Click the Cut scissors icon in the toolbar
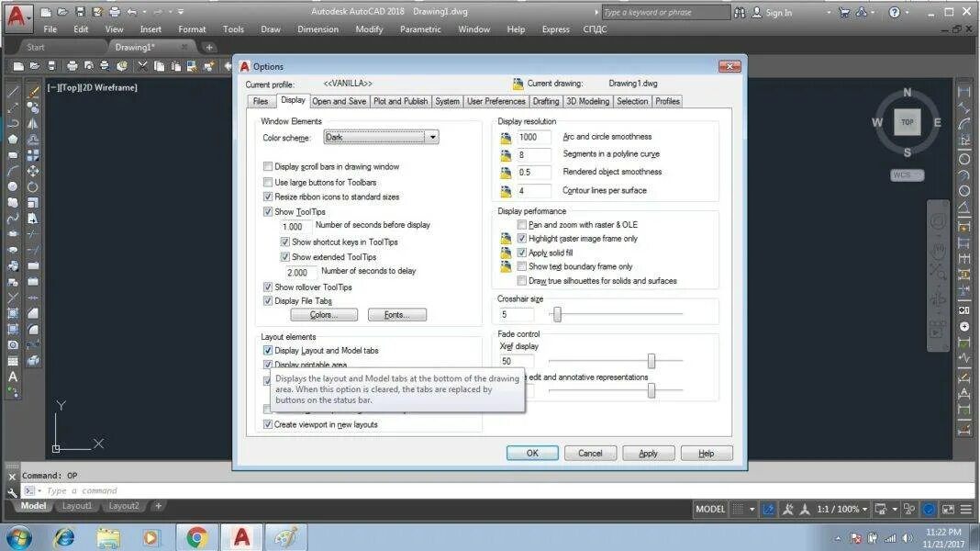 (x=142, y=66)
